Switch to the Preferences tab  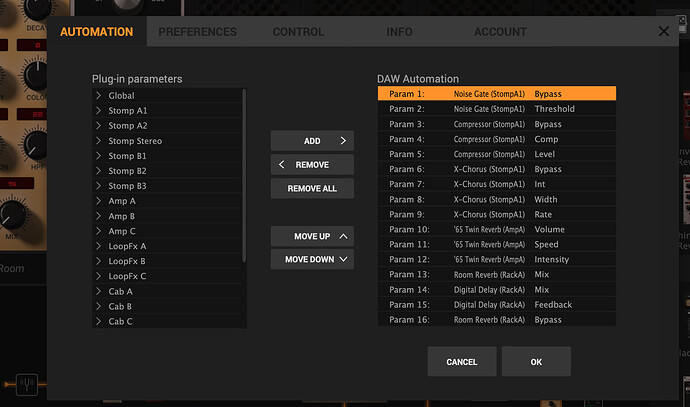(x=197, y=32)
